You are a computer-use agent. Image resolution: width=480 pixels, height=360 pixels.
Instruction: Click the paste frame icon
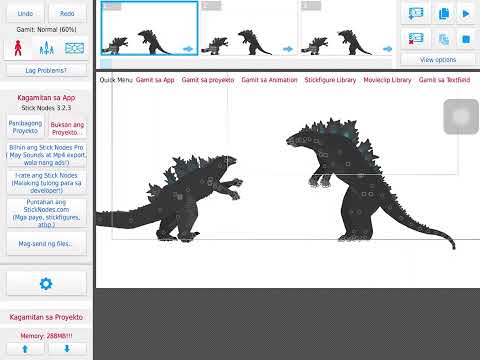[x=444, y=39]
